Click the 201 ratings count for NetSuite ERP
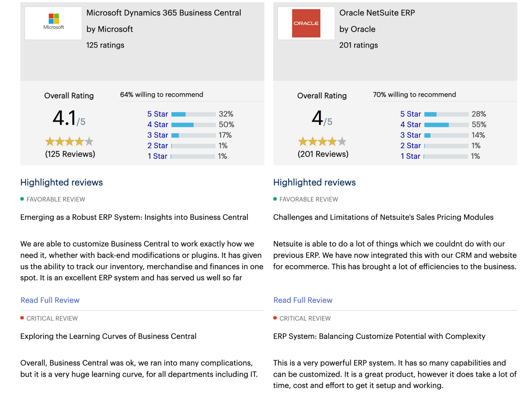The image size is (532, 403). (x=358, y=45)
